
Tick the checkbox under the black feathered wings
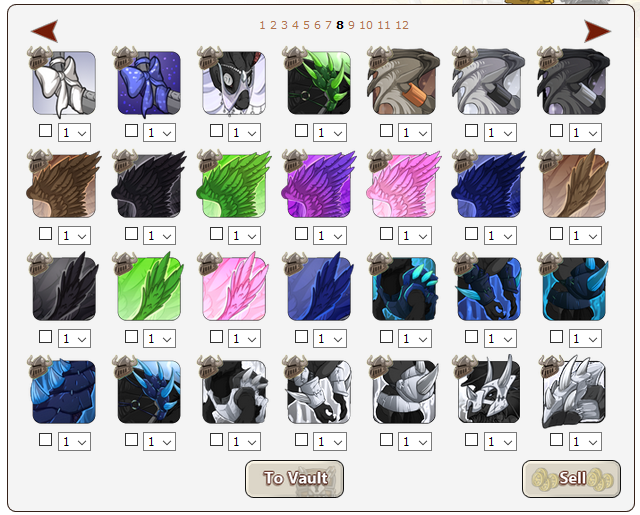click(131, 234)
